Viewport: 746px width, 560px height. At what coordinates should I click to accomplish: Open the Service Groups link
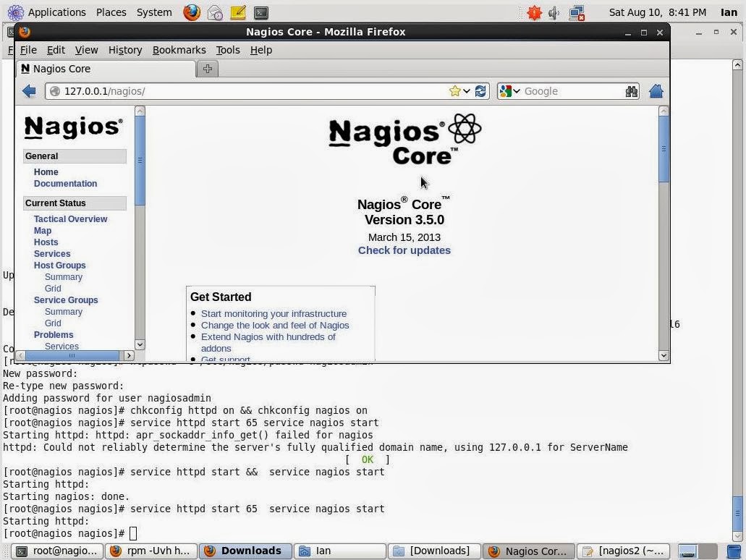66,300
